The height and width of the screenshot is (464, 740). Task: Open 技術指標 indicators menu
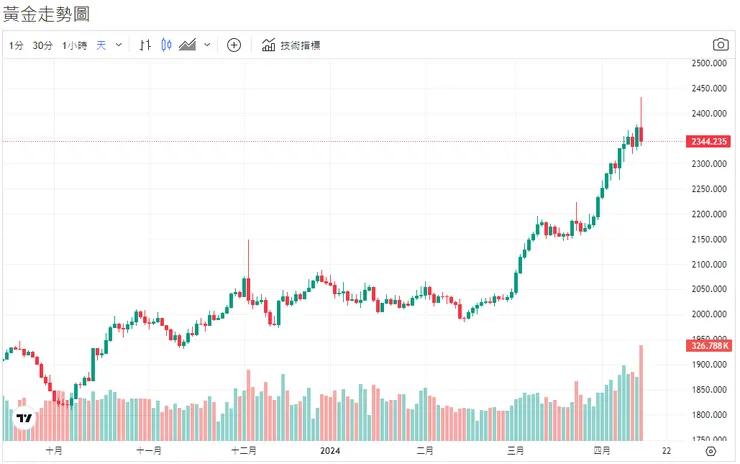(x=300, y=45)
